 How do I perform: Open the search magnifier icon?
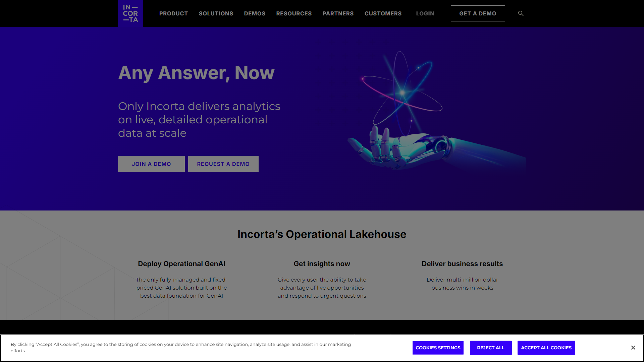[521, 13]
